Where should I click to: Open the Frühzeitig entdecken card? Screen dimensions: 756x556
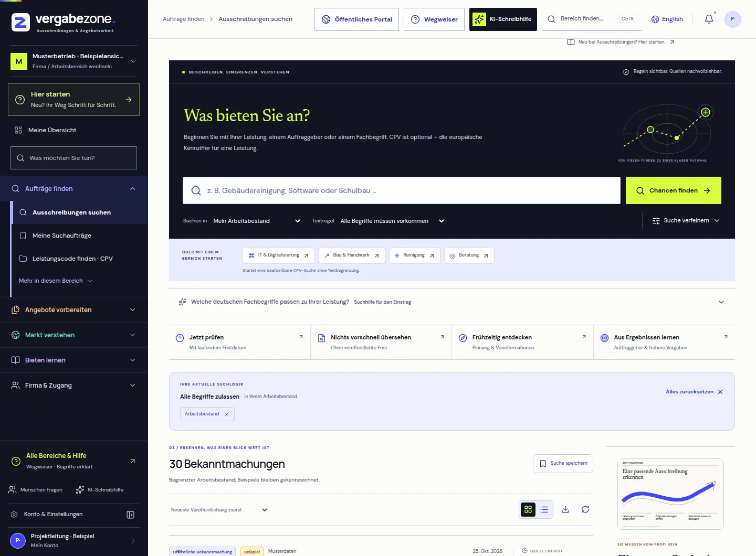(523, 343)
